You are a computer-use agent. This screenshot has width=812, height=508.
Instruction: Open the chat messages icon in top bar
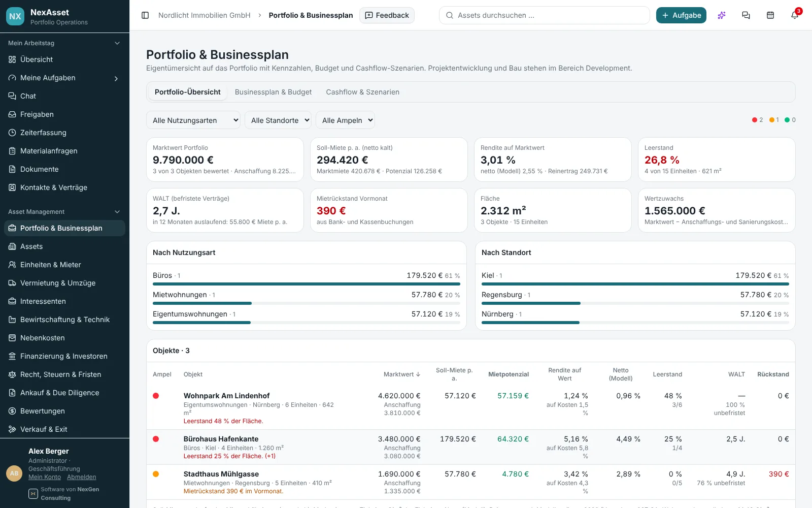(746, 15)
